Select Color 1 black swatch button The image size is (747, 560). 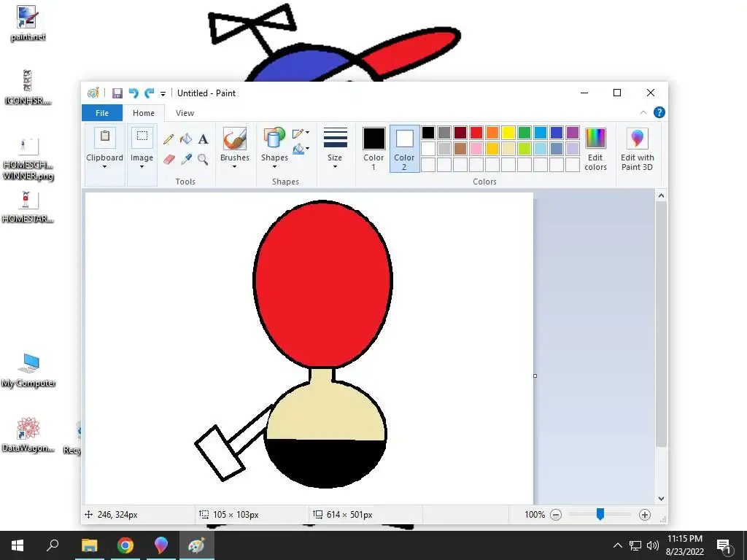pos(373,149)
